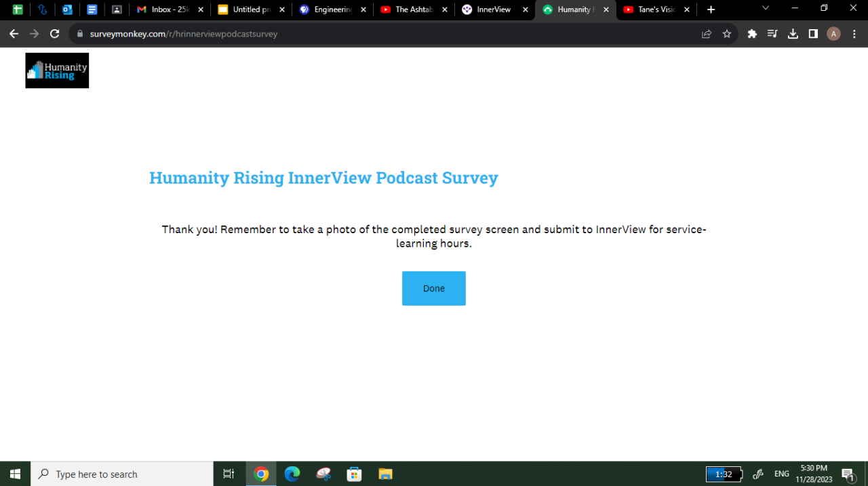Click the Done button

pos(433,288)
